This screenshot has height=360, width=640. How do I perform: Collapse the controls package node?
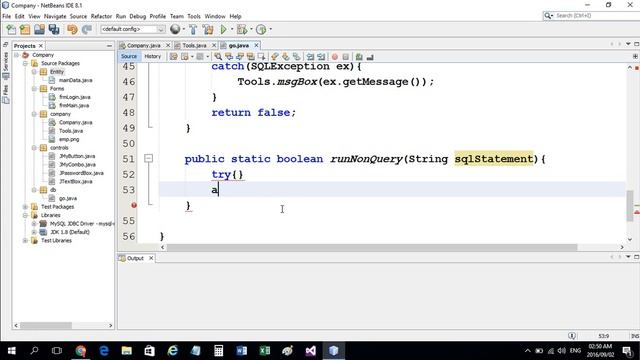[x=34, y=148]
